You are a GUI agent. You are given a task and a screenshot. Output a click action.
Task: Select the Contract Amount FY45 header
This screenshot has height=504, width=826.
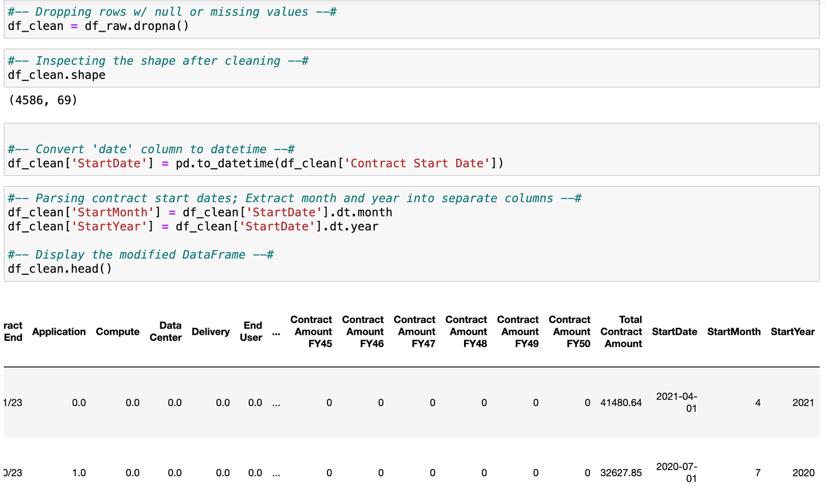(x=312, y=332)
